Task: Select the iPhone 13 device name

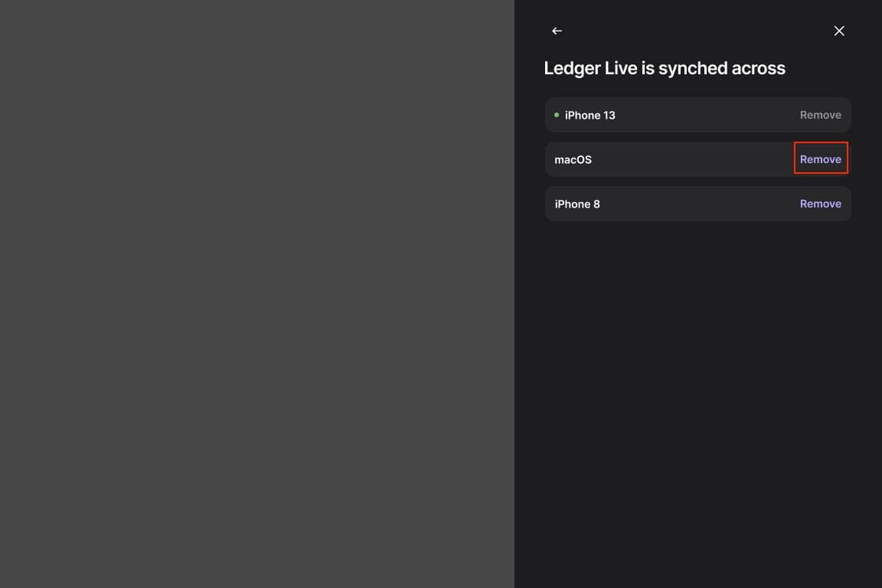Action: [590, 116]
